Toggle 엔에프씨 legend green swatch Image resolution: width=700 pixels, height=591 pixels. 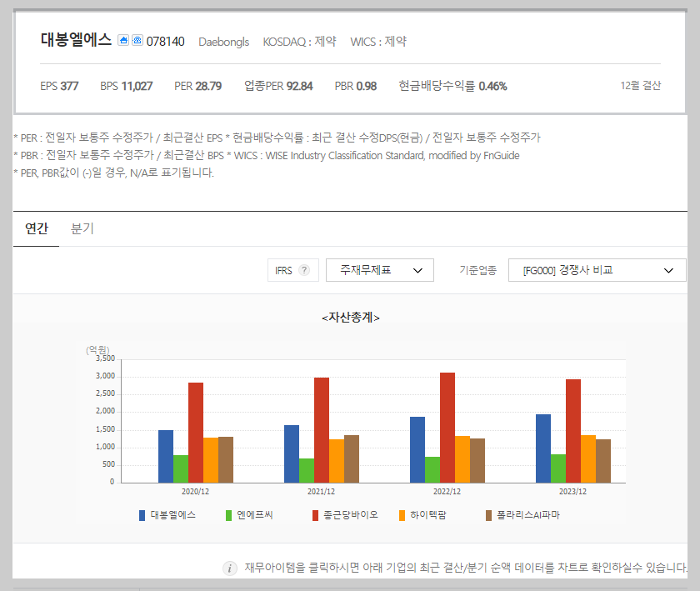[x=228, y=515]
